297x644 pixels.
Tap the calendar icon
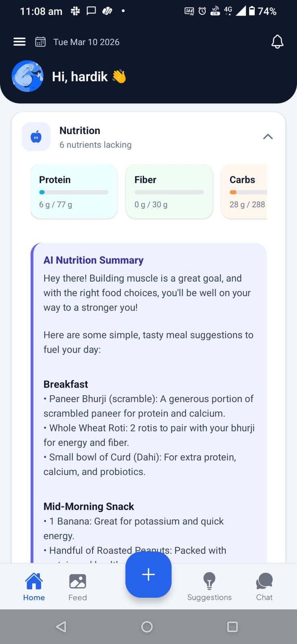(x=40, y=42)
